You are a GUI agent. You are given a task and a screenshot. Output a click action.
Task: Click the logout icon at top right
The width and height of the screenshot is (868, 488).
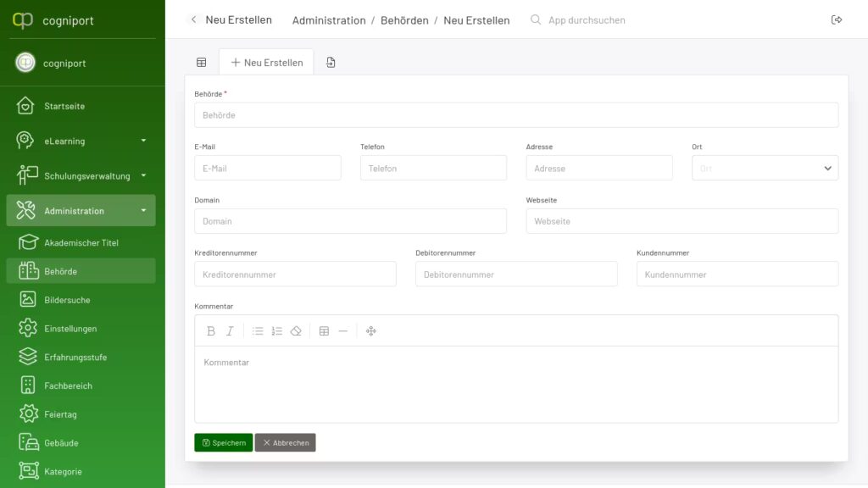coord(837,19)
